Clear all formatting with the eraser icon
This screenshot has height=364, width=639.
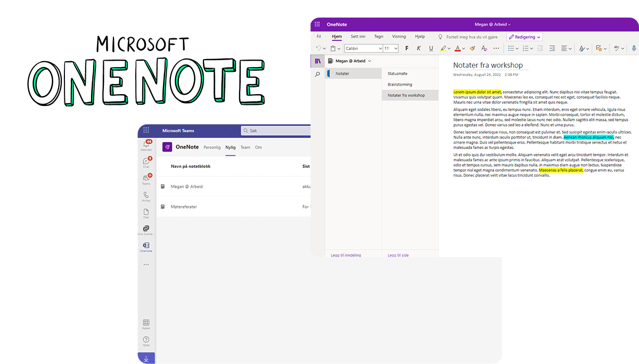coord(484,48)
